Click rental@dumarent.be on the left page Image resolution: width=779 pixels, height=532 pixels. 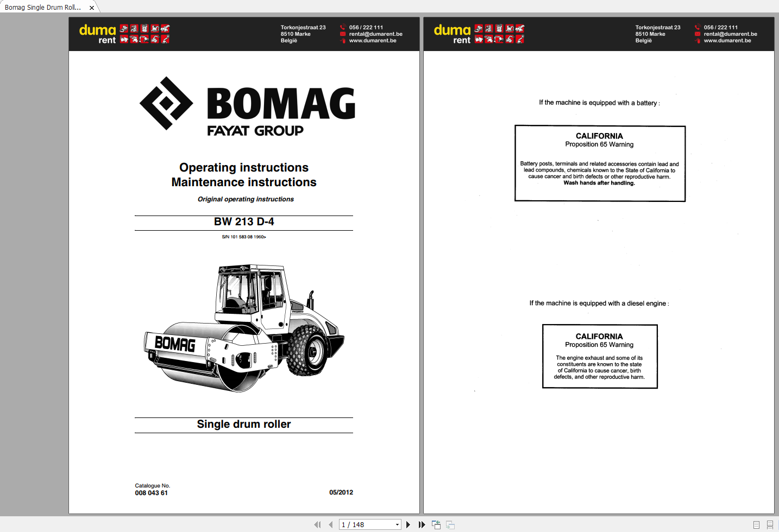(376, 34)
